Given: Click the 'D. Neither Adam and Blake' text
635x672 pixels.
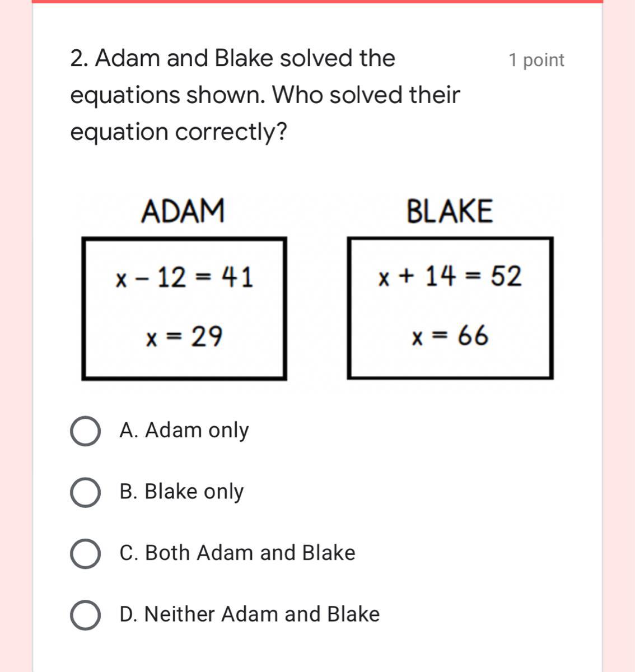Looking at the screenshot, I should (250, 614).
